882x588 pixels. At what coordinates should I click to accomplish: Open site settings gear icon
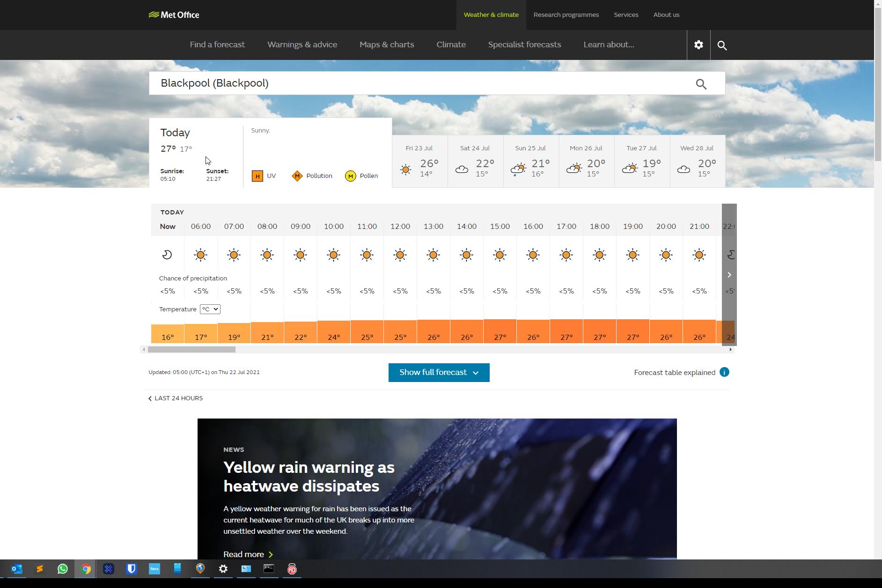pos(698,45)
